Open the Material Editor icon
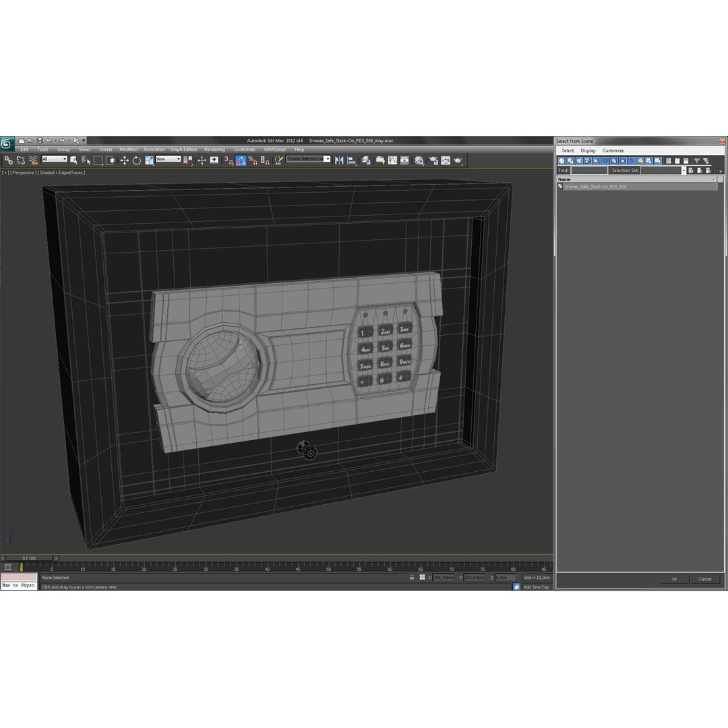The height and width of the screenshot is (728, 728). pos(419,160)
